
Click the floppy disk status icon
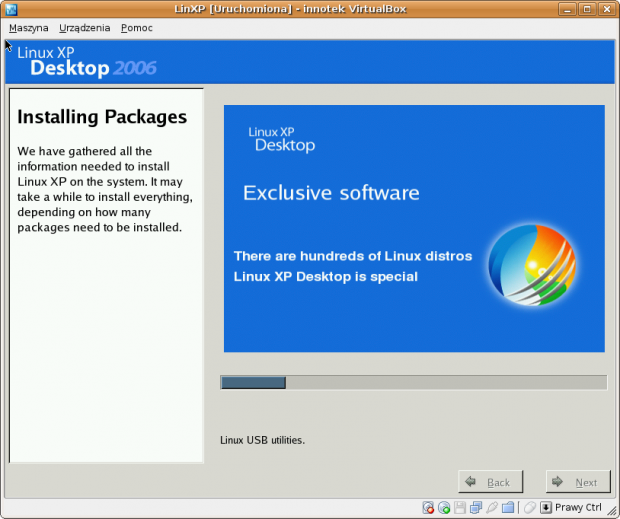[459, 508]
